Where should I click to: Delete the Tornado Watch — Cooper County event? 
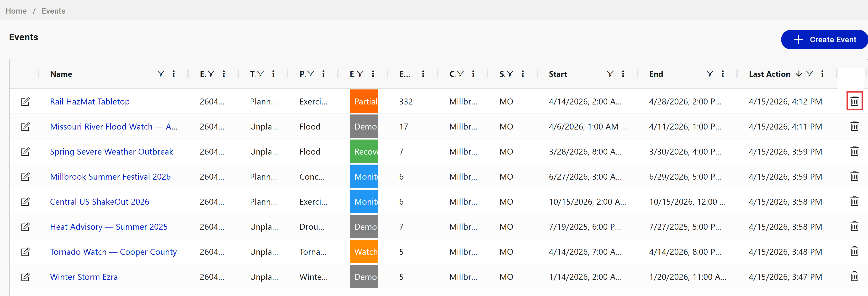[854, 251]
